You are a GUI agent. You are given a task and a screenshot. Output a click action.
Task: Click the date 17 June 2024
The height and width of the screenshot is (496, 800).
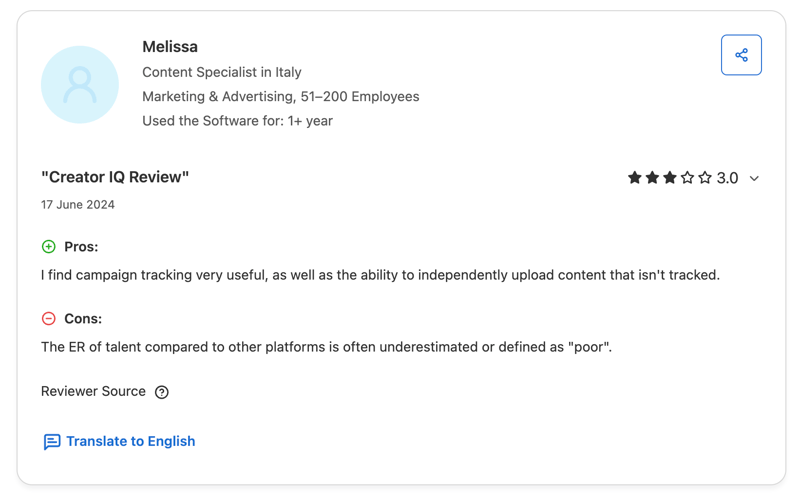click(x=78, y=205)
